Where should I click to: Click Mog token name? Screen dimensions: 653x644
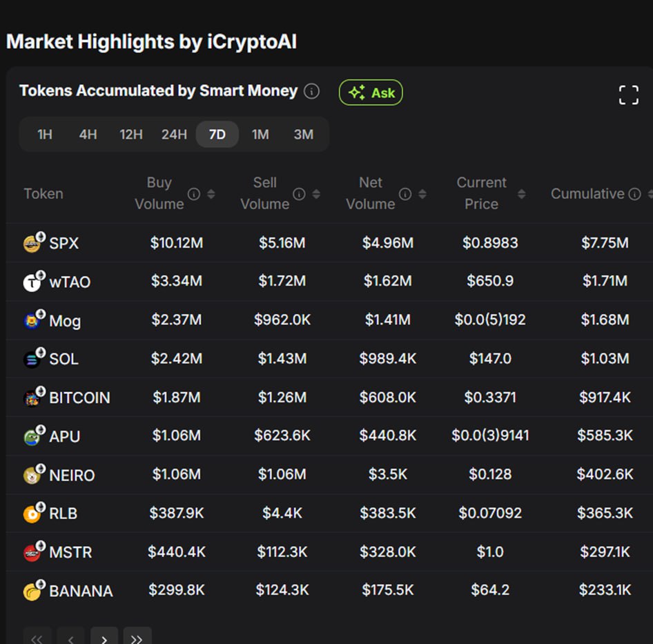65,321
